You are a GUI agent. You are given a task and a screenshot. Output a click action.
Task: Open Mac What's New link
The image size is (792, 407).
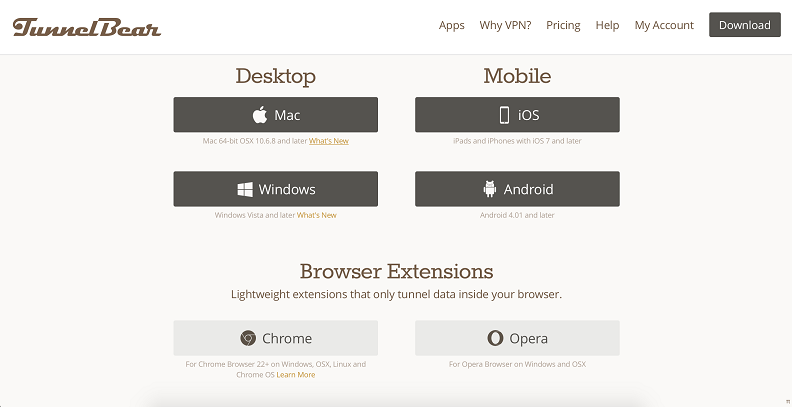coord(329,141)
